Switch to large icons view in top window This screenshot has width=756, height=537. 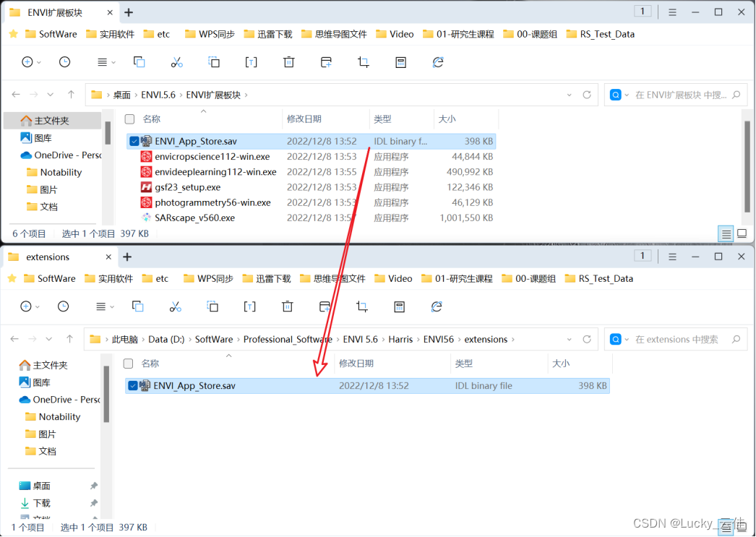[x=742, y=234]
